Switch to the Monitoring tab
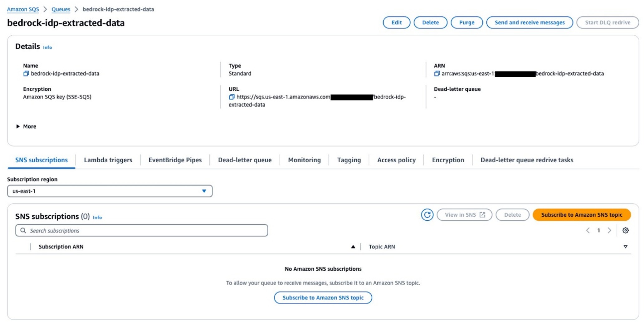Screen dimensions: 644x324 pos(304,160)
